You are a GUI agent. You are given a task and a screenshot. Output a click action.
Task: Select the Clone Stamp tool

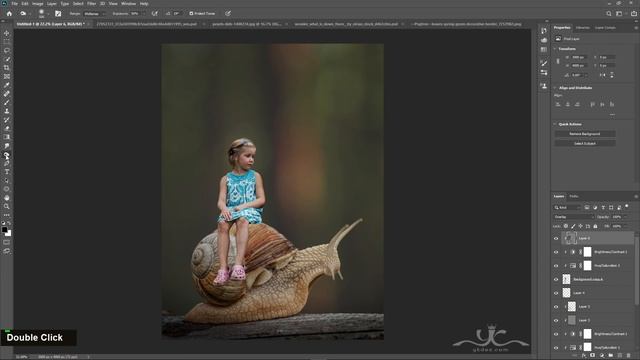pos(7,111)
